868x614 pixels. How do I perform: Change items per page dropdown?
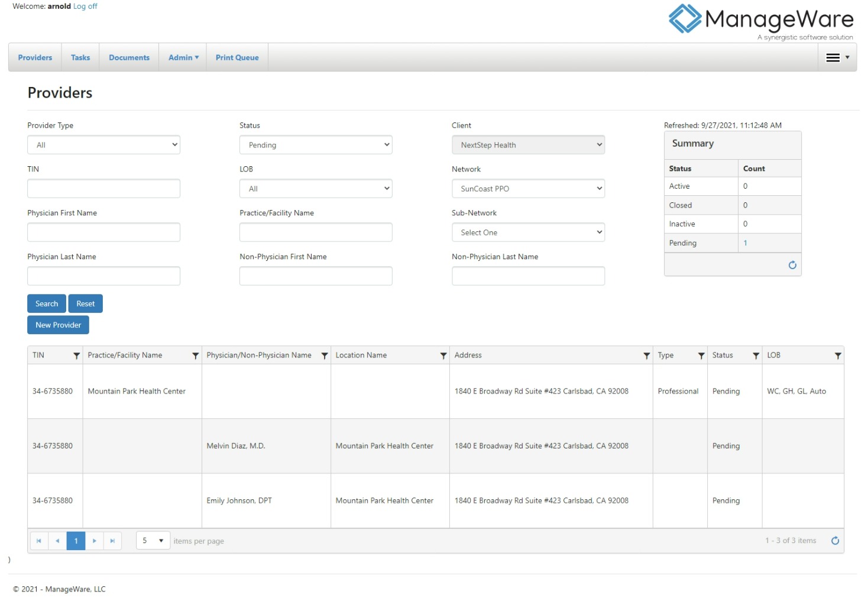[153, 541]
